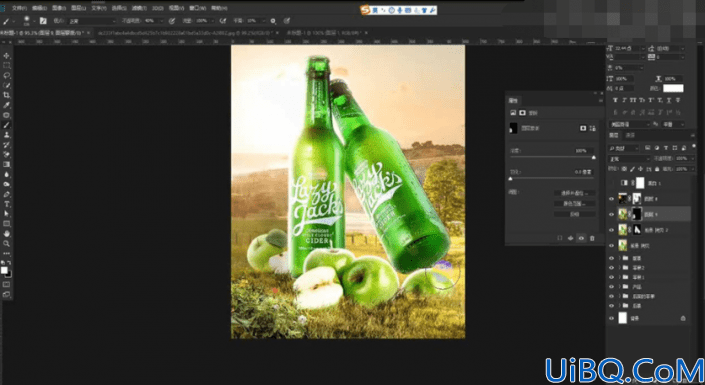Hide the 场景 拷贝 2 layer
This screenshot has width=705, height=385.
click(x=611, y=230)
